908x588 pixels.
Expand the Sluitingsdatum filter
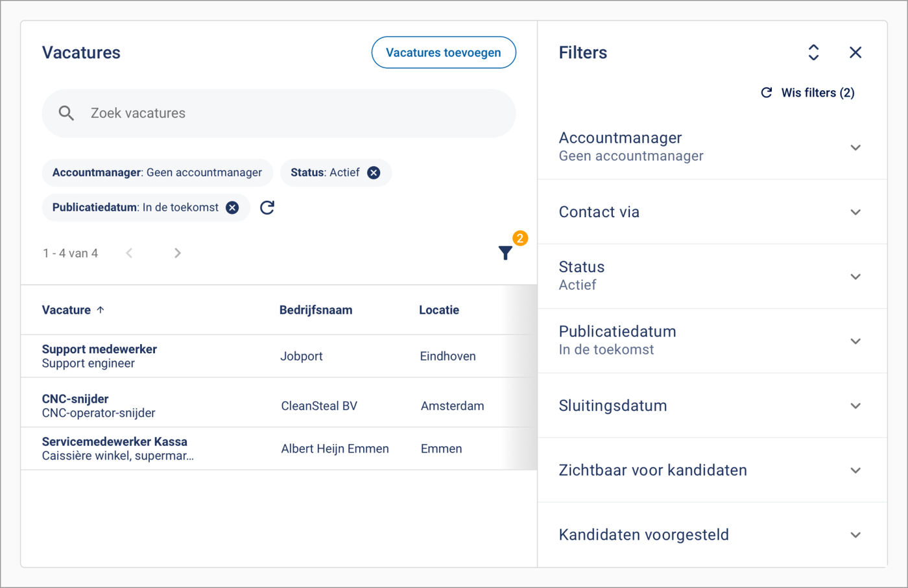pos(855,406)
